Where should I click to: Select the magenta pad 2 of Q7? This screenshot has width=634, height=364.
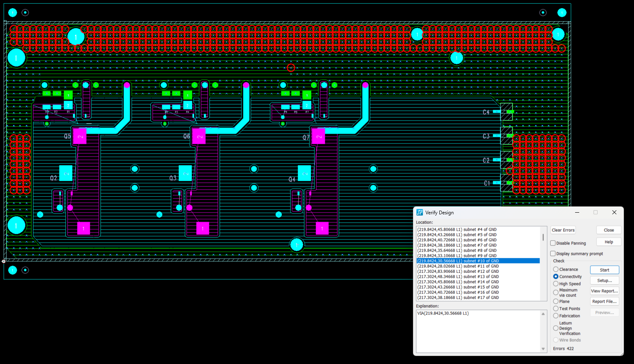pyautogui.click(x=318, y=136)
